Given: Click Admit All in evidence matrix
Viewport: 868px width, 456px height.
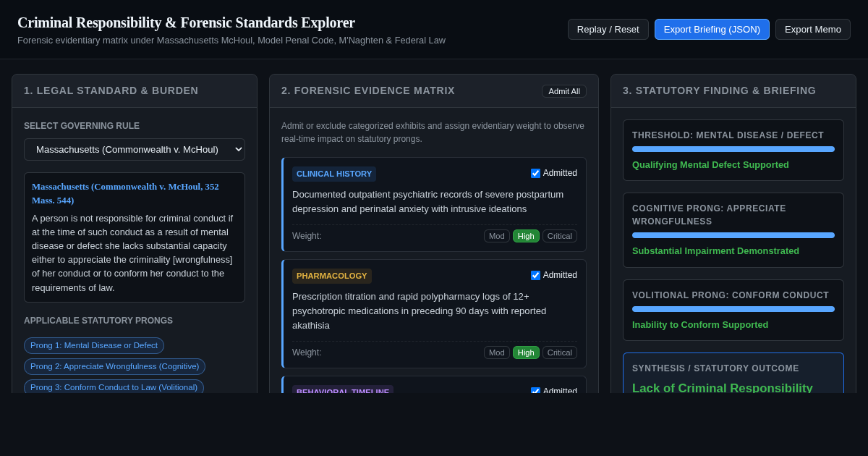Looking at the screenshot, I should coord(564,91).
